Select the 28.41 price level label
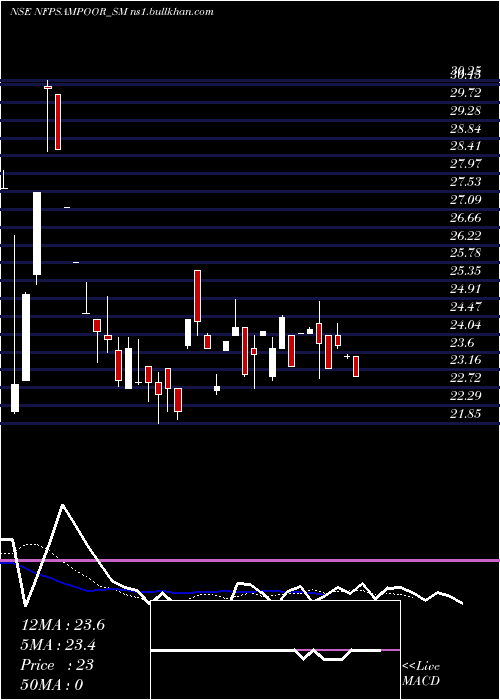Screen dimensions: 500x700 click(466, 146)
